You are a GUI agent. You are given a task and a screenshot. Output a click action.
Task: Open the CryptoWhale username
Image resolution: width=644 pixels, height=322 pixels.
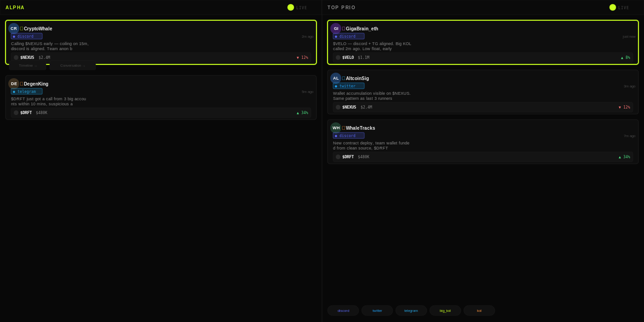(38, 29)
